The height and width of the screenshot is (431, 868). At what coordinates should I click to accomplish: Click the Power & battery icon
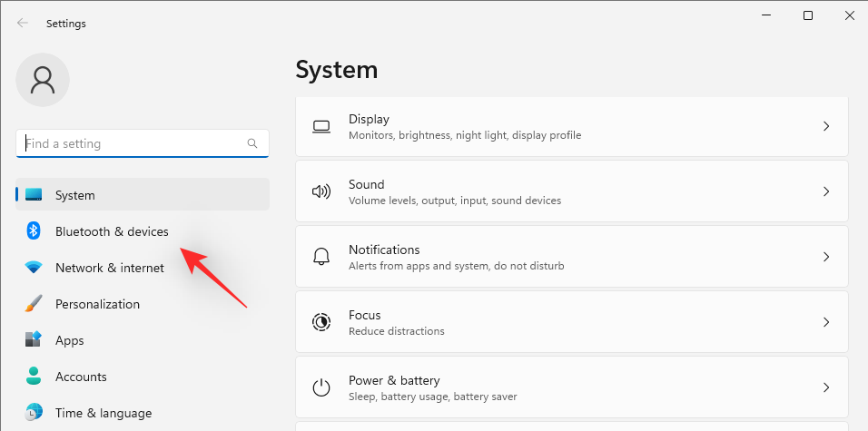tap(321, 387)
